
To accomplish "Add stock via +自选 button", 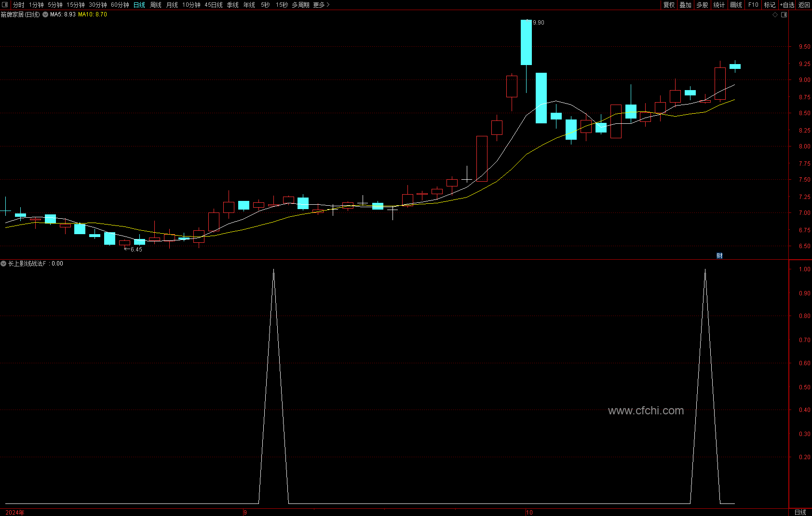I will point(787,5).
